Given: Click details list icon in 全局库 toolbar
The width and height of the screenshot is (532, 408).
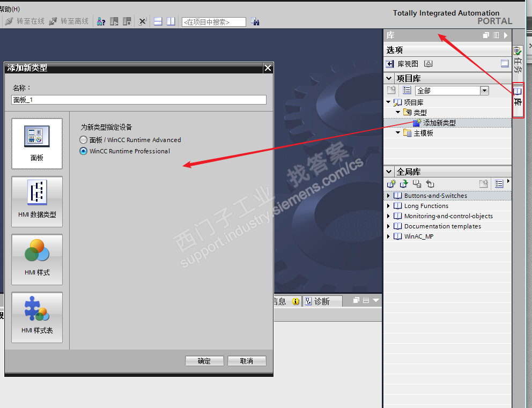Looking at the screenshot, I should (499, 184).
